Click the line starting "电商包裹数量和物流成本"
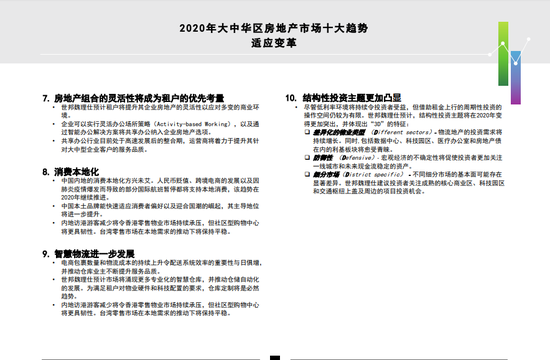 point(162,262)
